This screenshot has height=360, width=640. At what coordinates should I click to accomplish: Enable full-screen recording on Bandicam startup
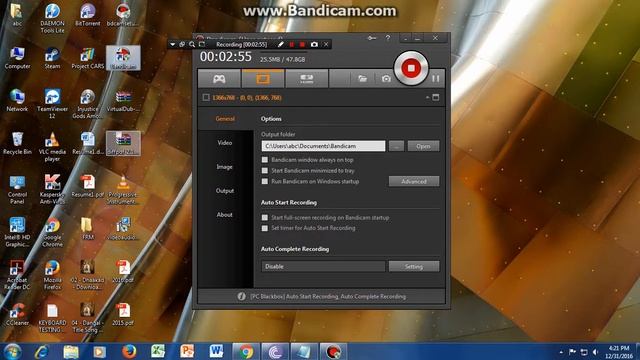(265, 218)
